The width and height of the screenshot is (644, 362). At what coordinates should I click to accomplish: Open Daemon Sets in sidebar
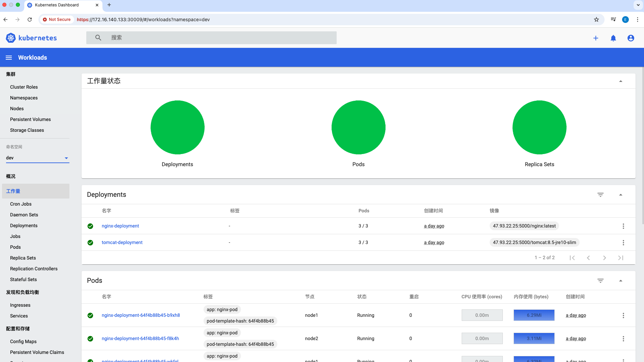click(24, 215)
